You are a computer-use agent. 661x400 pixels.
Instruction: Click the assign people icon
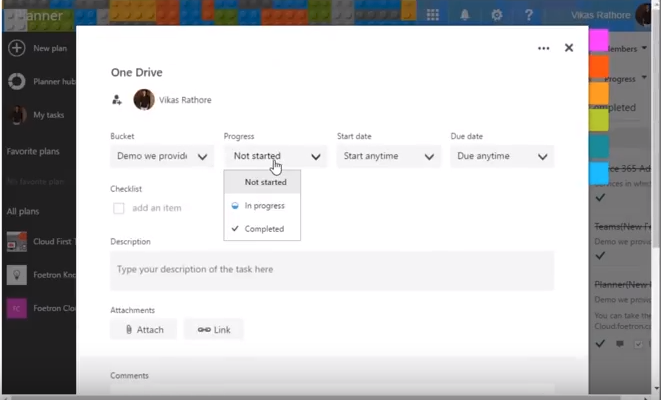(117, 100)
